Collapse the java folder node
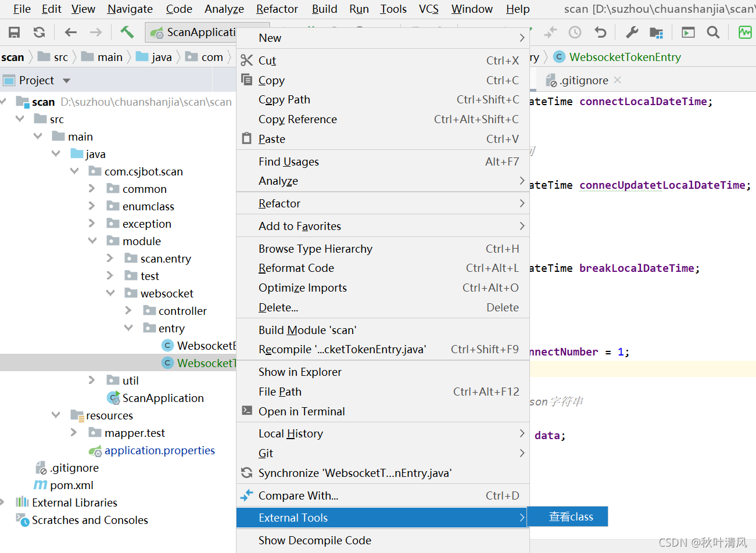Image resolution: width=756 pixels, height=553 pixels. pyautogui.click(x=56, y=154)
